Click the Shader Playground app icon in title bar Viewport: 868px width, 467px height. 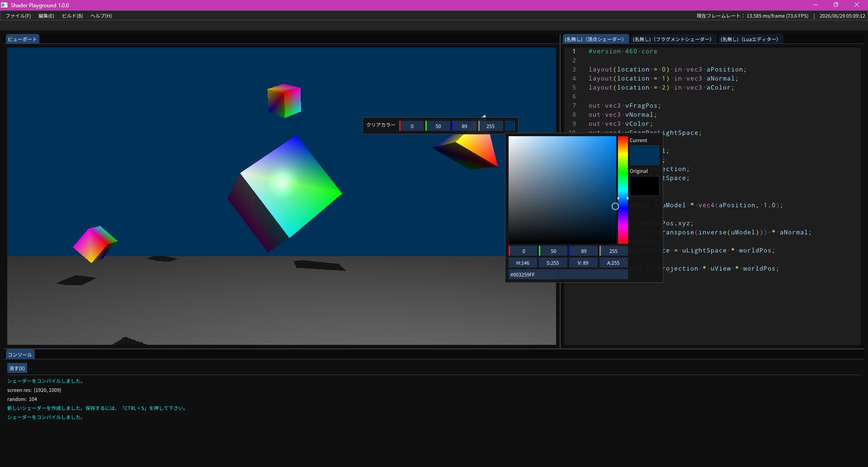coord(5,5)
